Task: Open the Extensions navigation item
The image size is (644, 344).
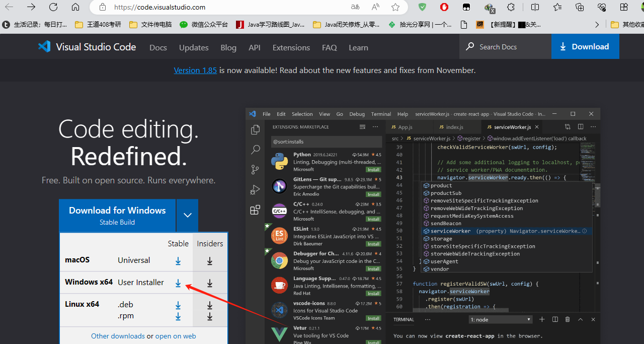Action: 291,47
